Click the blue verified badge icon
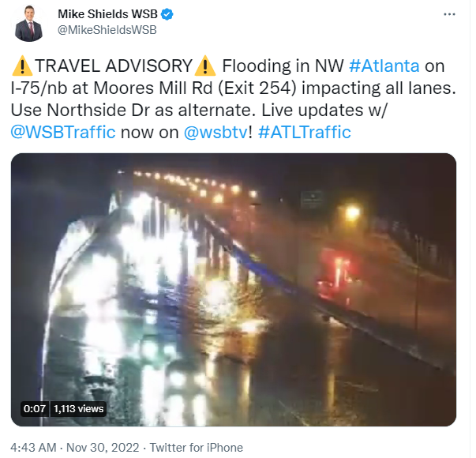 click(x=167, y=14)
